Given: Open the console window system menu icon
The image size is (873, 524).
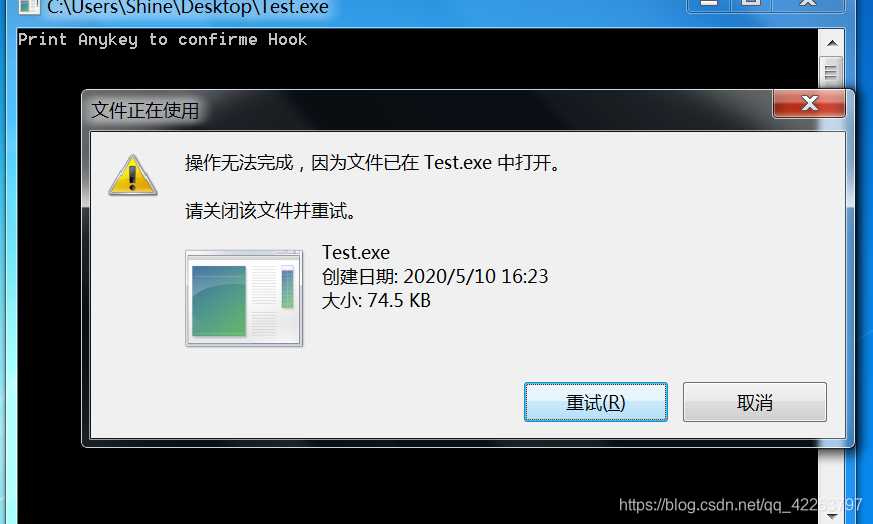Looking at the screenshot, I should [x=29, y=6].
